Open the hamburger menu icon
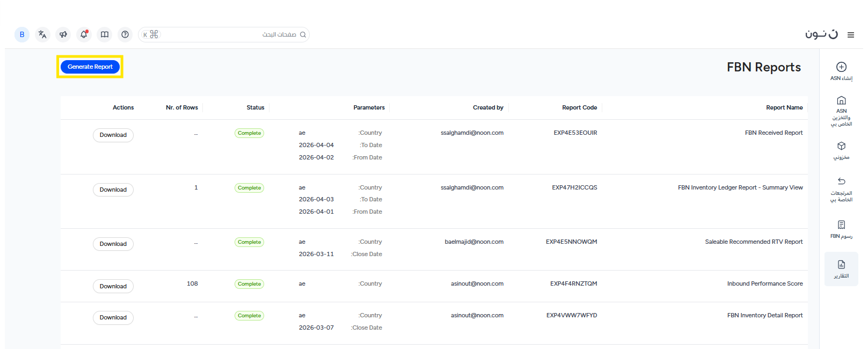The width and height of the screenshot is (868, 349). (x=851, y=35)
